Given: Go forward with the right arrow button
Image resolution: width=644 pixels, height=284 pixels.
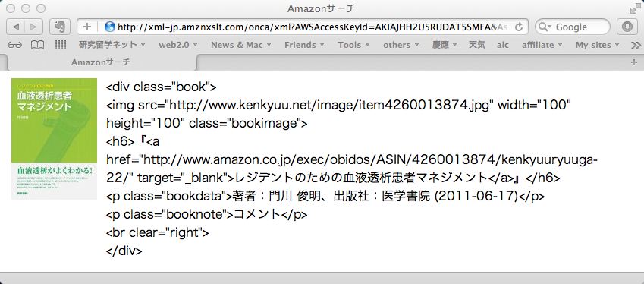Looking at the screenshot, I should [33, 27].
